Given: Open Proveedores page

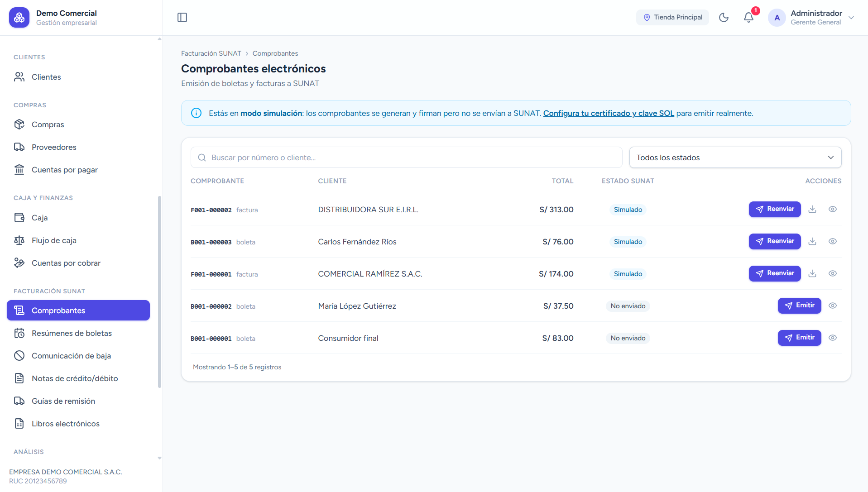Looking at the screenshot, I should click(78, 147).
